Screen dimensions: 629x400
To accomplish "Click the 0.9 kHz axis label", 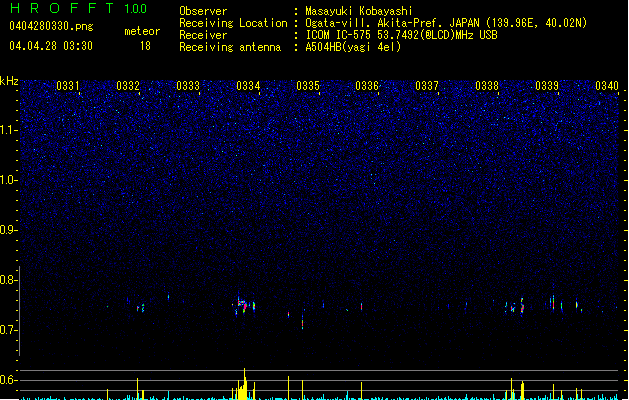I will pos(9,230).
